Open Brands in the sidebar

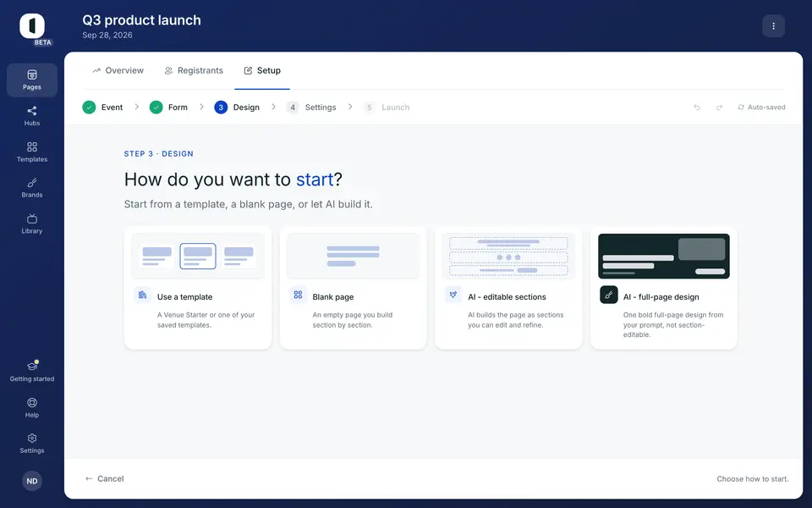pyautogui.click(x=32, y=188)
